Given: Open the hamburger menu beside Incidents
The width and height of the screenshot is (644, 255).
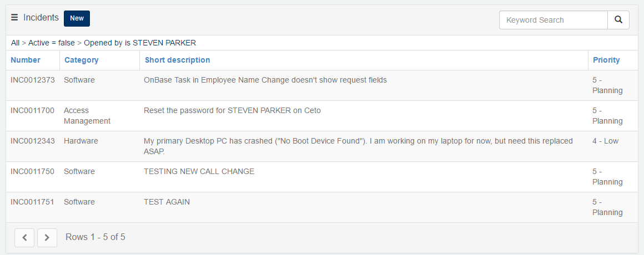Looking at the screenshot, I should click(14, 18).
